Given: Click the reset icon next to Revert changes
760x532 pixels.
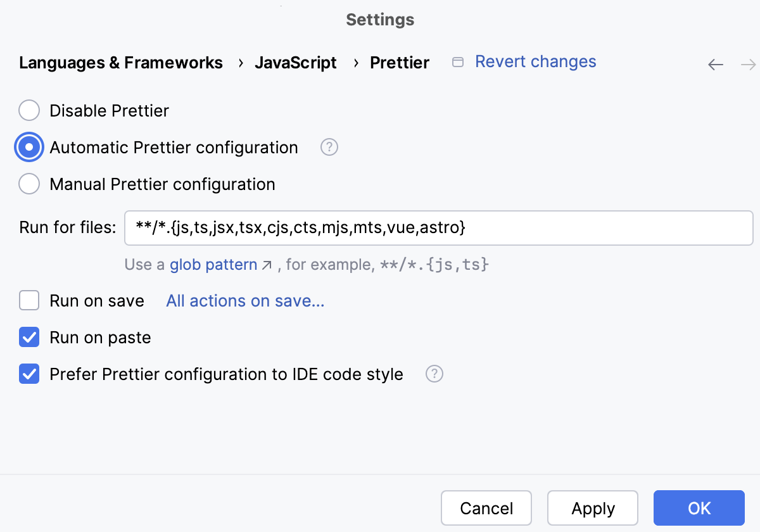Looking at the screenshot, I should [457, 61].
